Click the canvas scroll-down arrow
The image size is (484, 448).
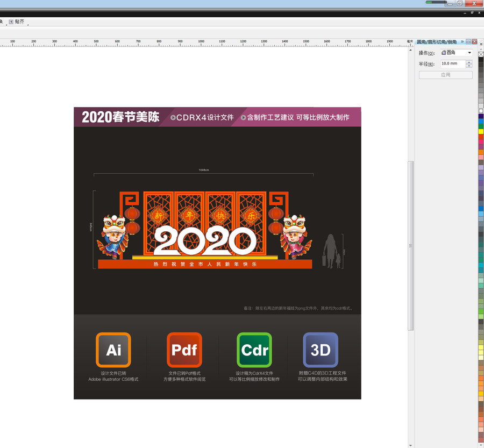pos(410,445)
